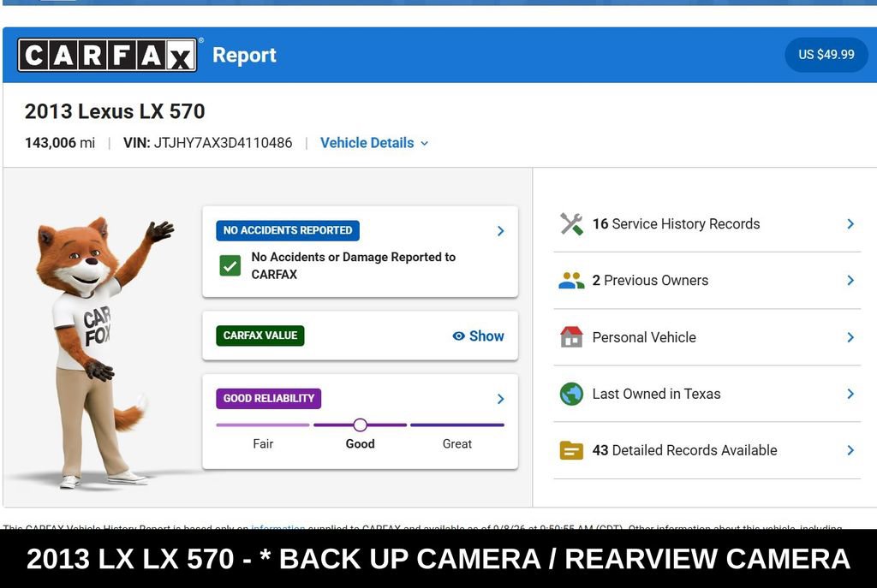Click the CARFAX Value badge
Screen dimensions: 877x588
click(x=260, y=336)
